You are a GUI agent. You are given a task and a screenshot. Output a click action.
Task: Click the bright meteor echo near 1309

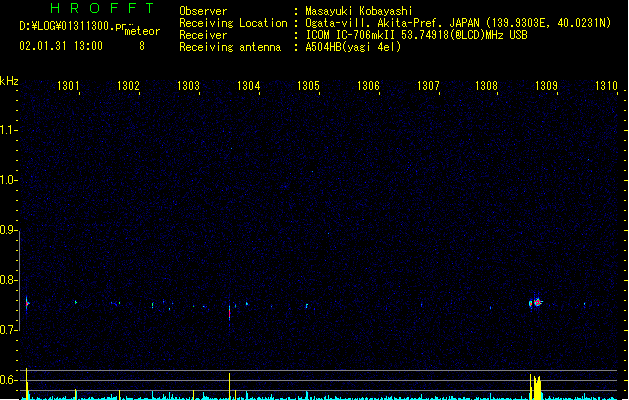[536, 303]
